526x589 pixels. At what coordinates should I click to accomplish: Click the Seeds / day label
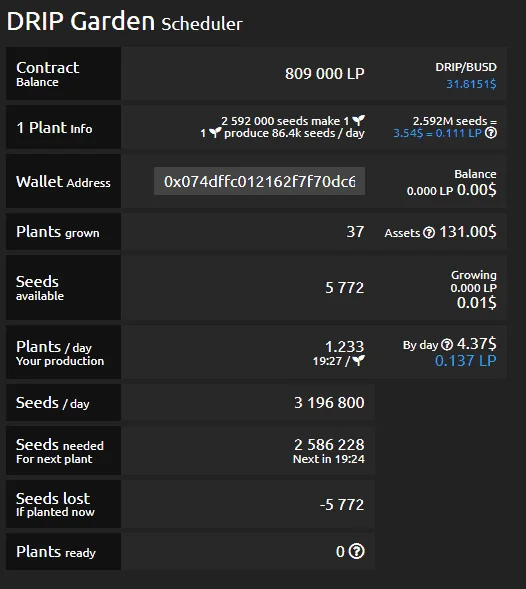53,403
